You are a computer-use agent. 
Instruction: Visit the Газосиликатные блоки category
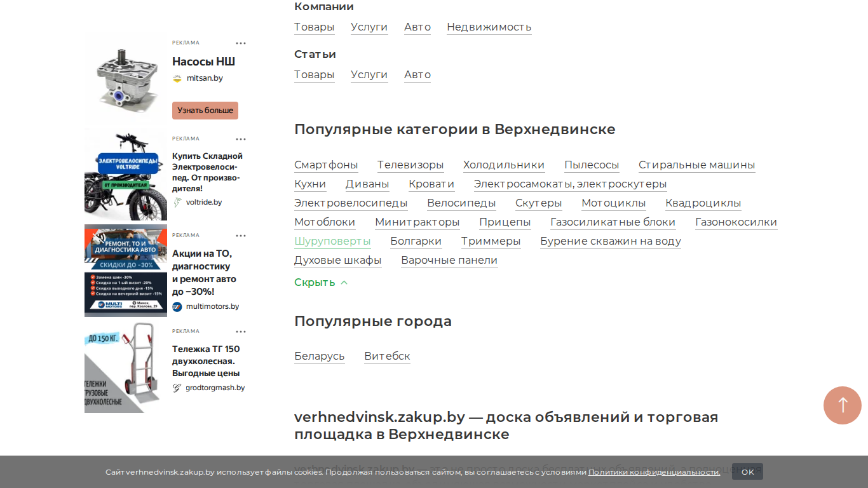pos(613,222)
